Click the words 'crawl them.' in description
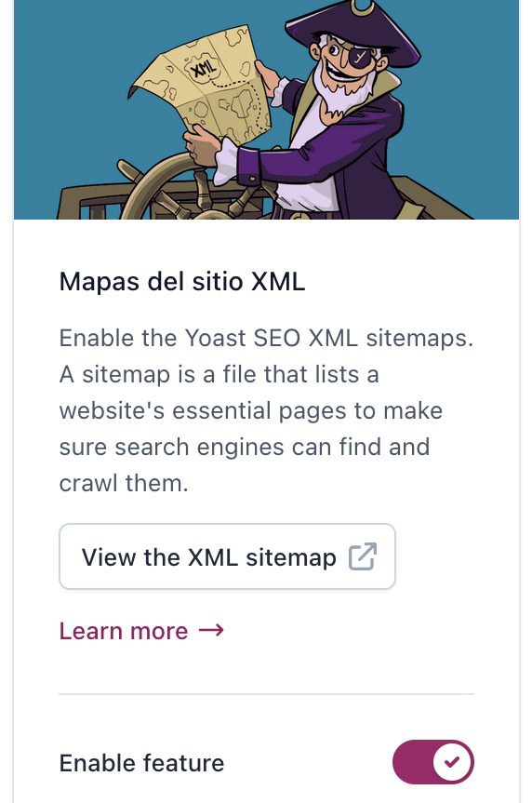532x803 pixels. [x=124, y=483]
